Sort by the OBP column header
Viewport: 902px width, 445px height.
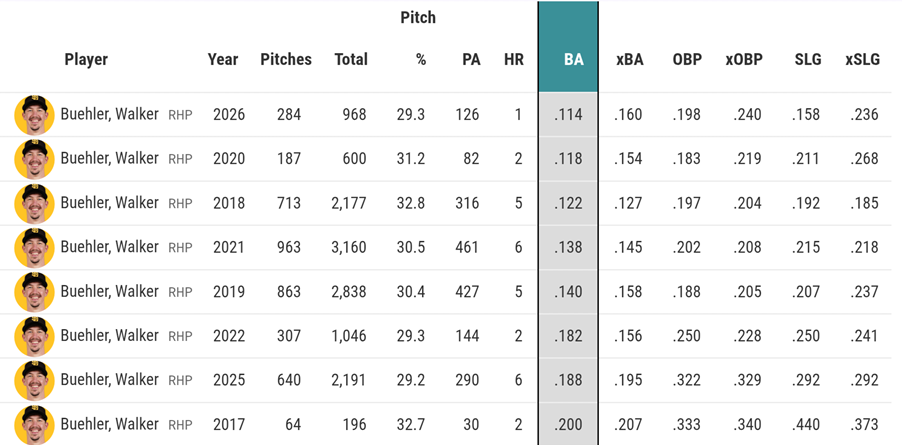tap(687, 60)
